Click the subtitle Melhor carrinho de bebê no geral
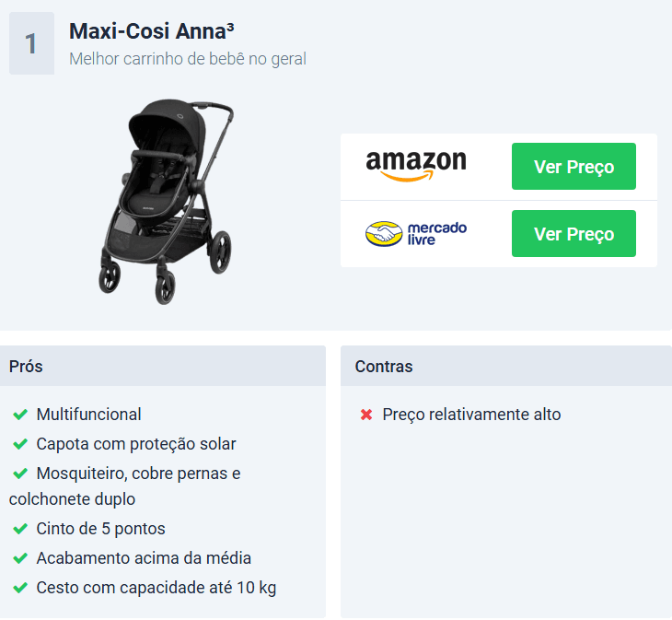This screenshot has height=620, width=672. pyautogui.click(x=188, y=59)
